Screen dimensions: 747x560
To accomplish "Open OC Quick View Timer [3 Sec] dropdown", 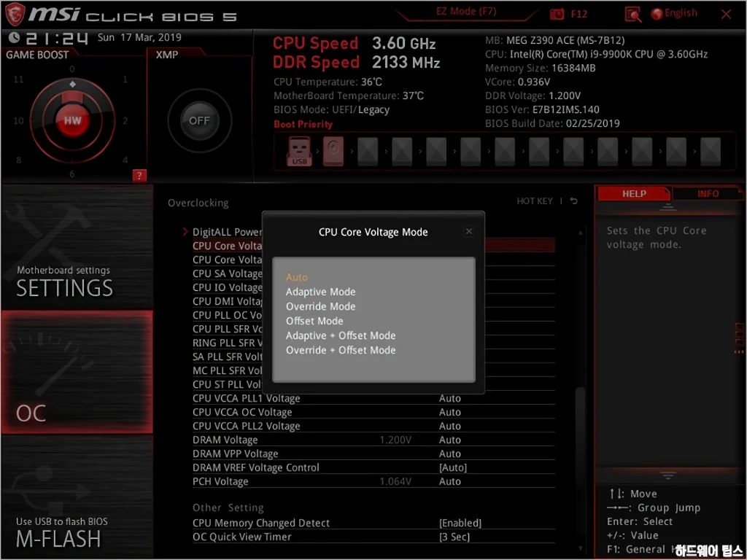I will 454,537.
